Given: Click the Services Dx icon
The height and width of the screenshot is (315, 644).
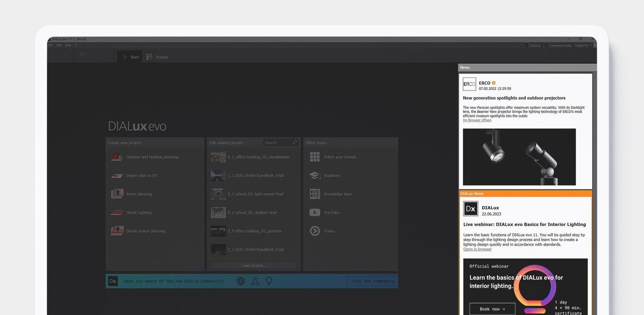Looking at the screenshot, I should pos(526,45).
